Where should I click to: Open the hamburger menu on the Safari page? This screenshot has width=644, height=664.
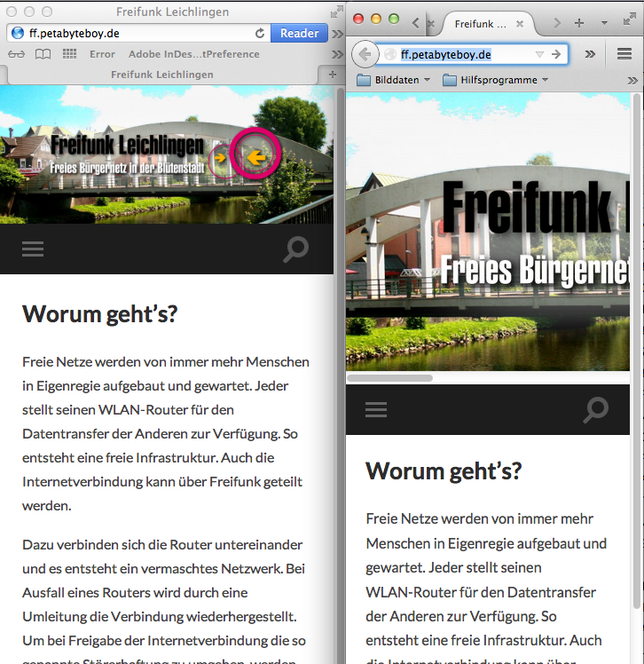point(33,249)
